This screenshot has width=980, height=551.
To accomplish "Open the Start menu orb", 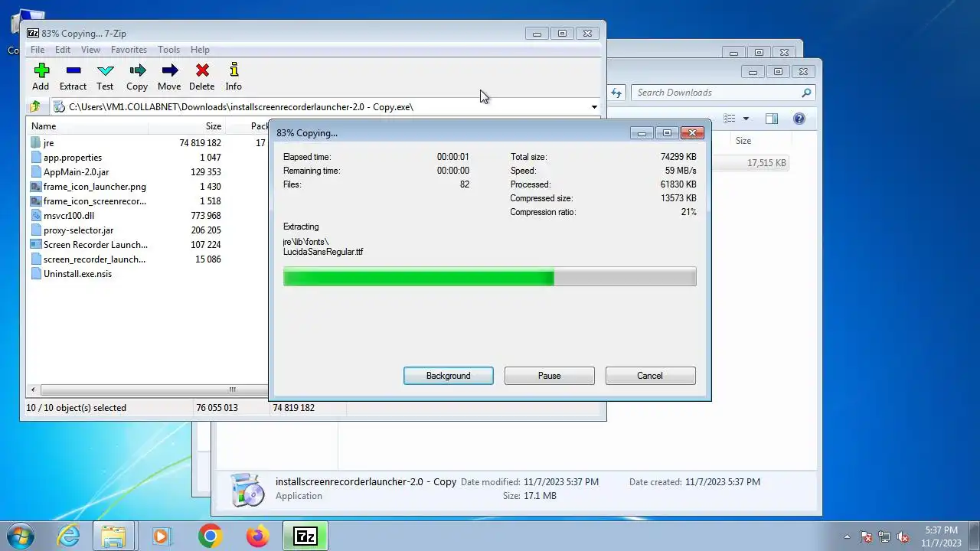I will coord(20,536).
